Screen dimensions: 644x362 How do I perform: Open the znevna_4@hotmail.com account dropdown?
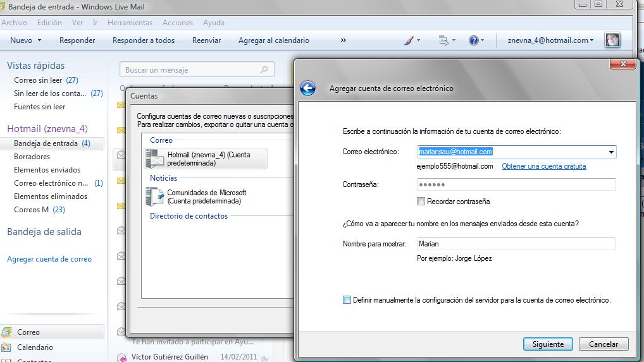(x=551, y=40)
